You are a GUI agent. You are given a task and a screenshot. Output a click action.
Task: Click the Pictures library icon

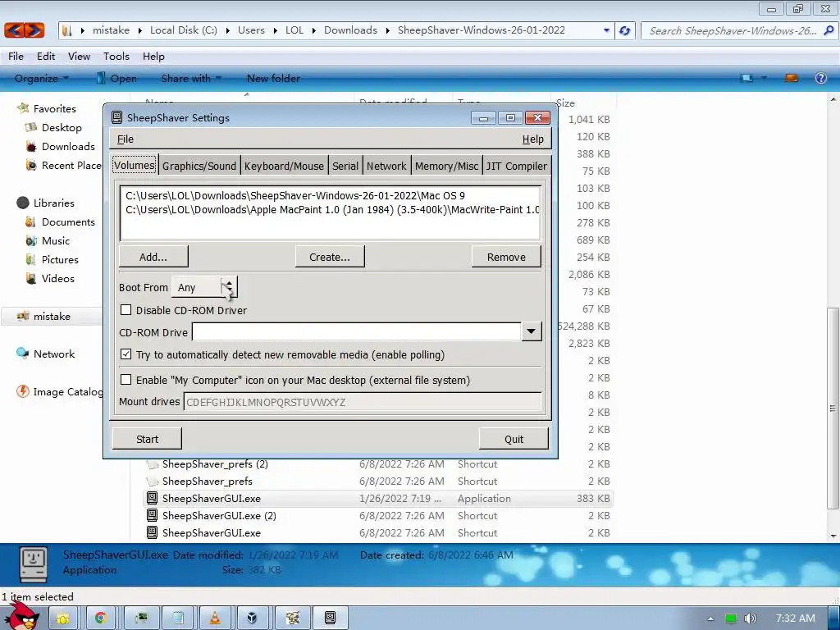(30, 259)
